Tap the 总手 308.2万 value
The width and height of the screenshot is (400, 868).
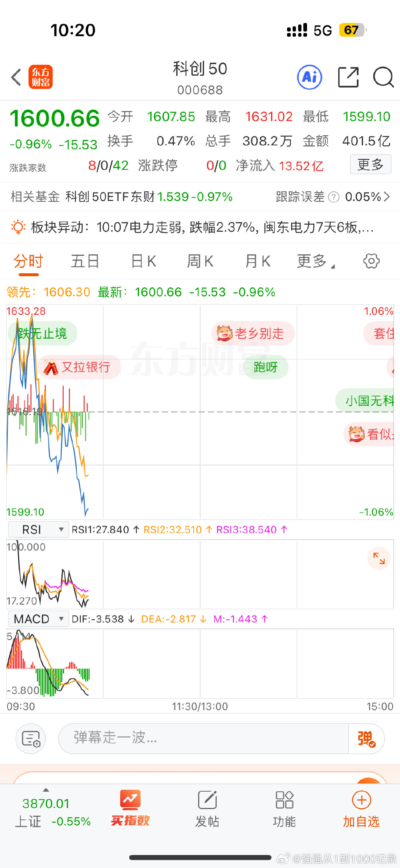(267, 141)
